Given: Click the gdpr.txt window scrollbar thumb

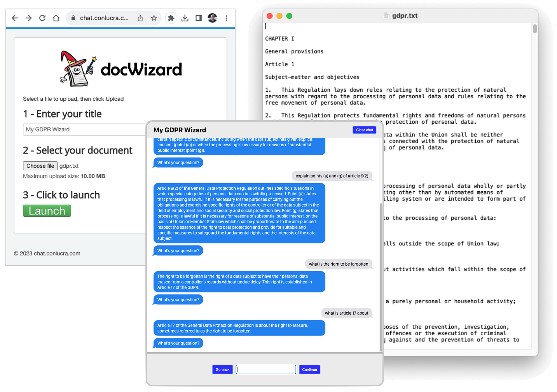Looking at the screenshot, I should [x=535, y=29].
